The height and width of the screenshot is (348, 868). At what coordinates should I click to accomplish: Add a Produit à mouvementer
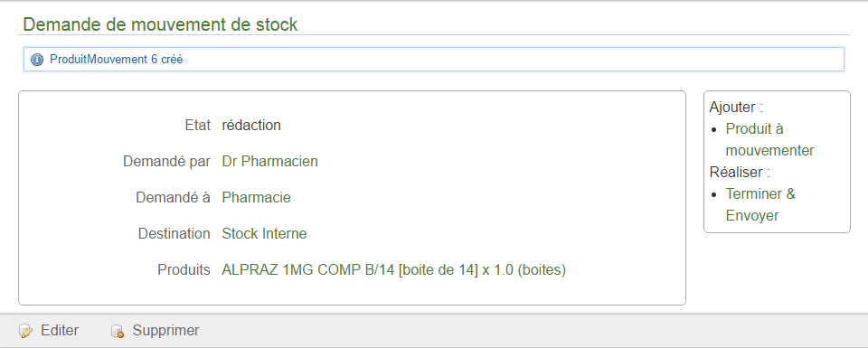coord(769,139)
